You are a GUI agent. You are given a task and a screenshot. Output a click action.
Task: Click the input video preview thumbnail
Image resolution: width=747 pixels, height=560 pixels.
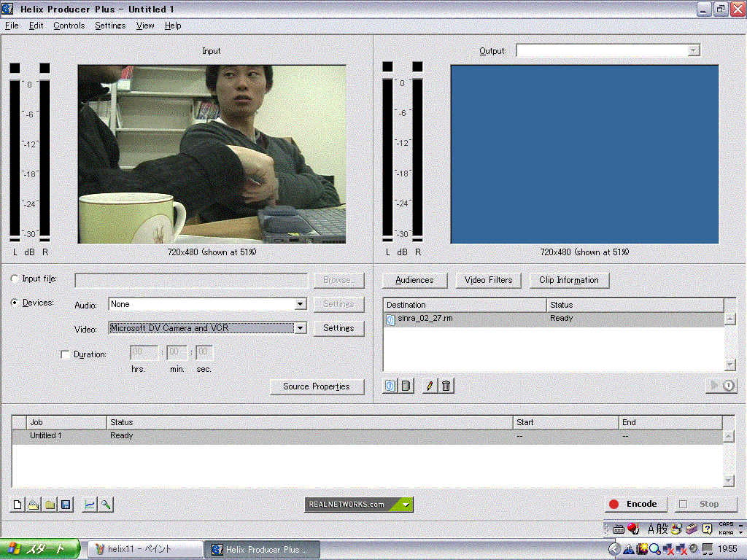(212, 155)
